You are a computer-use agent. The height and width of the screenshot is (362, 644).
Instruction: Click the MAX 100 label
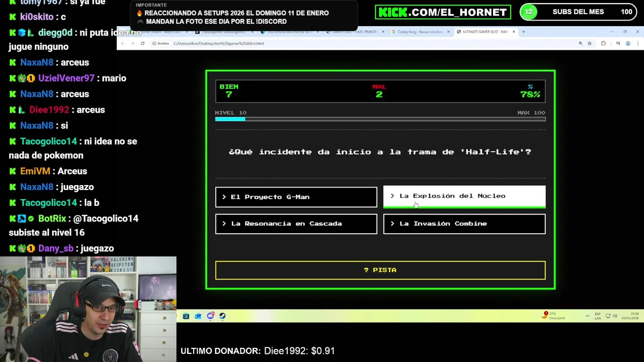[531, 113]
